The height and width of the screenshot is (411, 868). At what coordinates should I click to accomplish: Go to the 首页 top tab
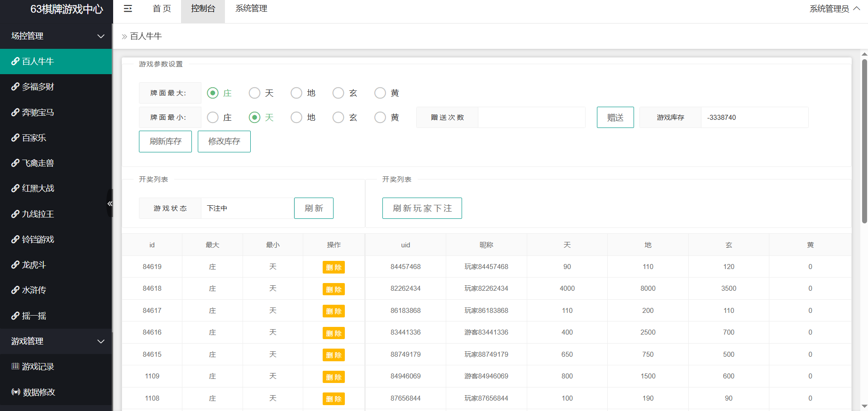(x=162, y=9)
